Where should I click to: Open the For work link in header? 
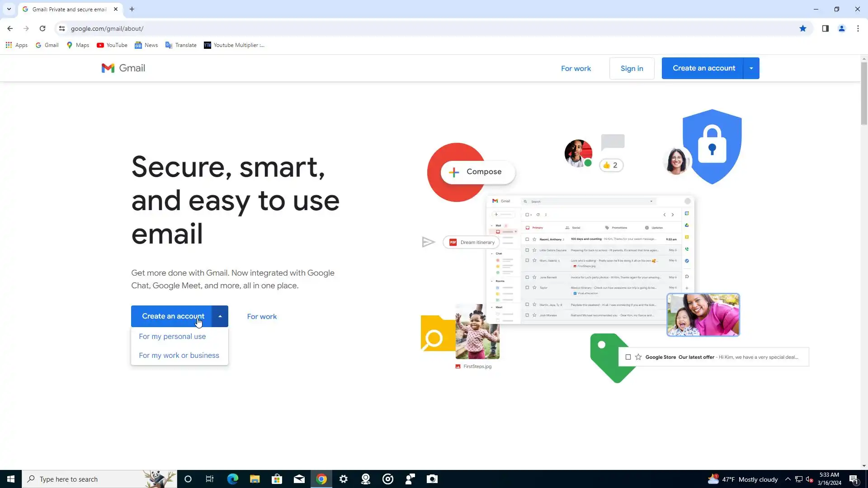pyautogui.click(x=576, y=69)
